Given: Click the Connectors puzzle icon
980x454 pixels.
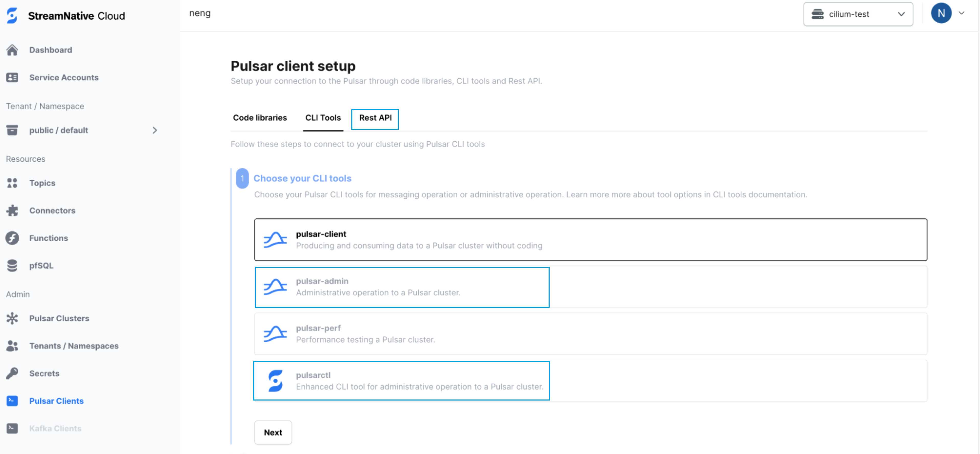Looking at the screenshot, I should point(12,210).
